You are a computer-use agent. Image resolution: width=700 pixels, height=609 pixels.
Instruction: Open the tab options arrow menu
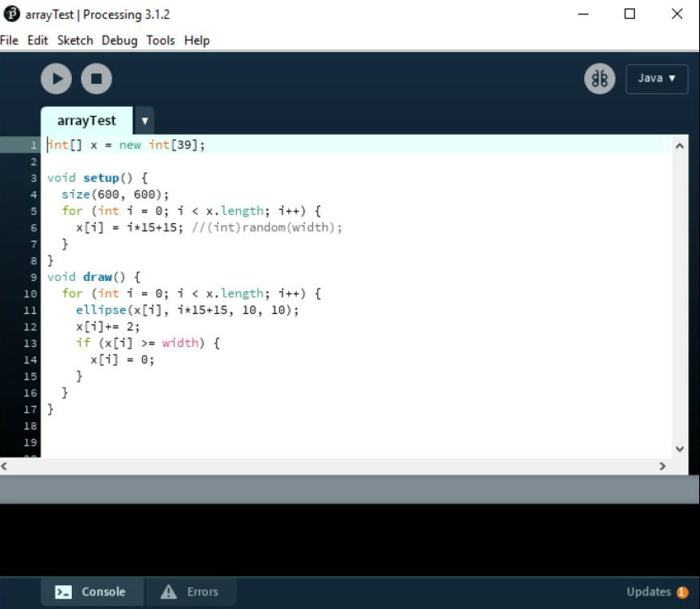[x=145, y=121]
